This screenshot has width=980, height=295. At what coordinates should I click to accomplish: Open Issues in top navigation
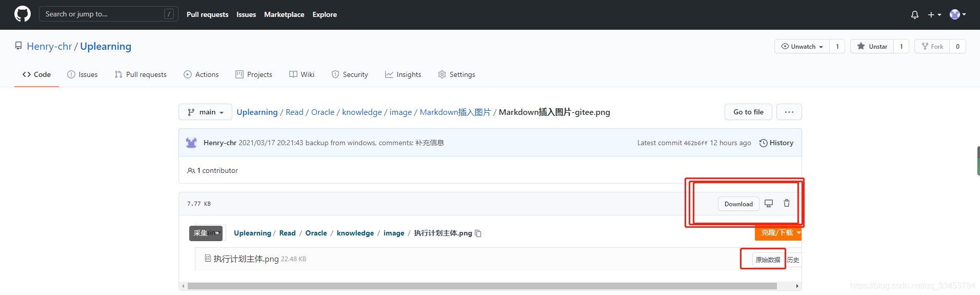pyautogui.click(x=246, y=14)
